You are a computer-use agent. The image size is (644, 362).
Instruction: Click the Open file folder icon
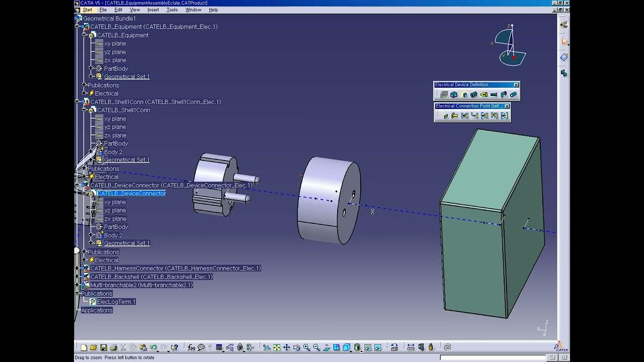pyautogui.click(x=93, y=347)
